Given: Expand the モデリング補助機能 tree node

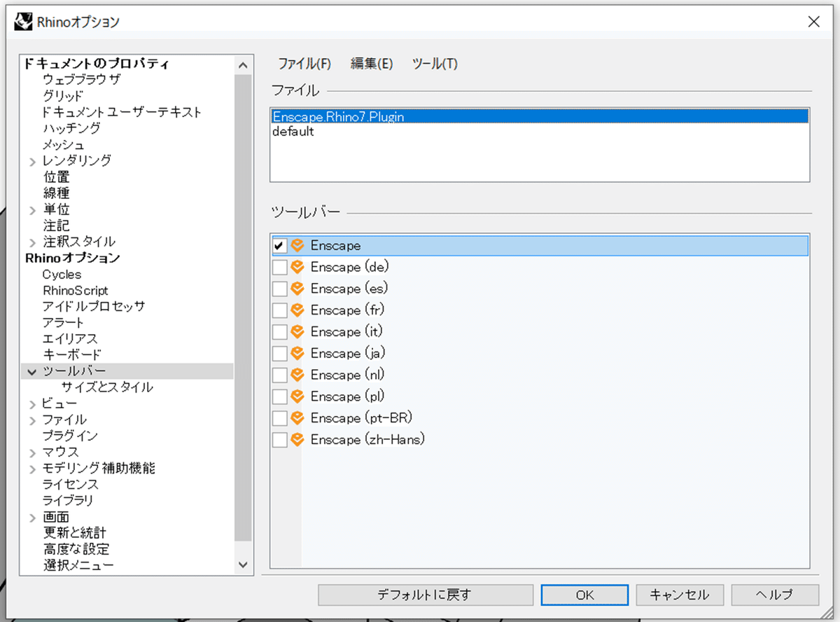Looking at the screenshot, I should click(x=32, y=469).
